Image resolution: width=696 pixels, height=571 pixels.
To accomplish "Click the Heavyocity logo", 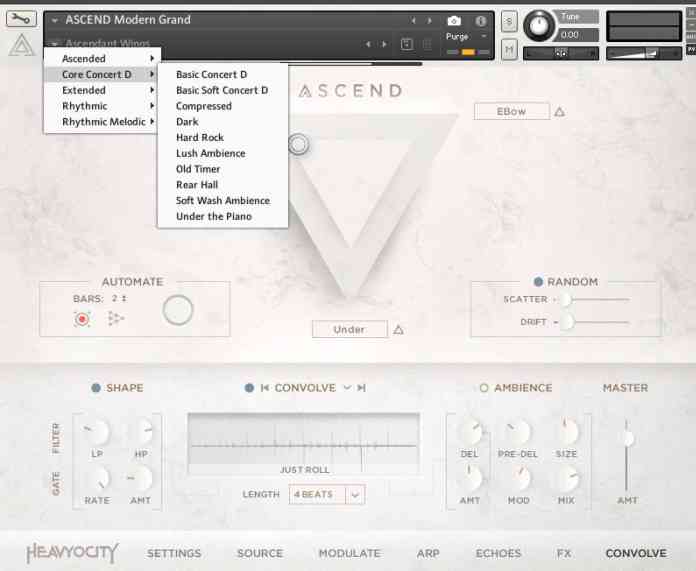I will pos(72,553).
